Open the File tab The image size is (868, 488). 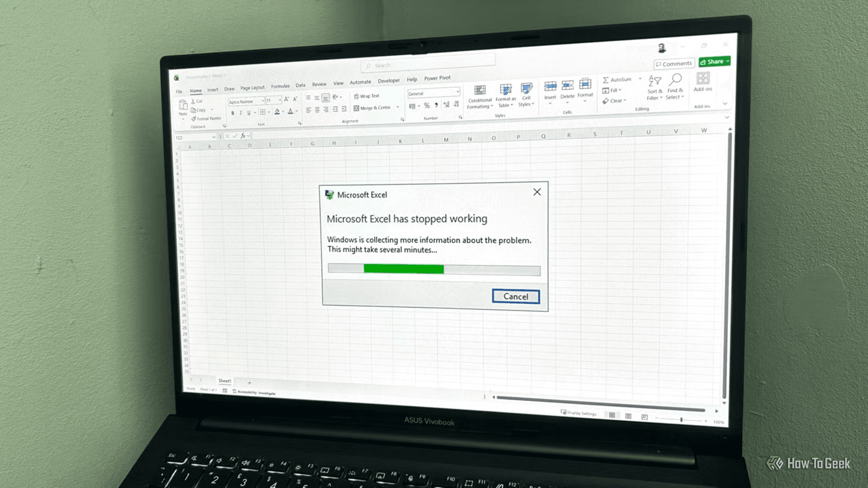coord(179,92)
